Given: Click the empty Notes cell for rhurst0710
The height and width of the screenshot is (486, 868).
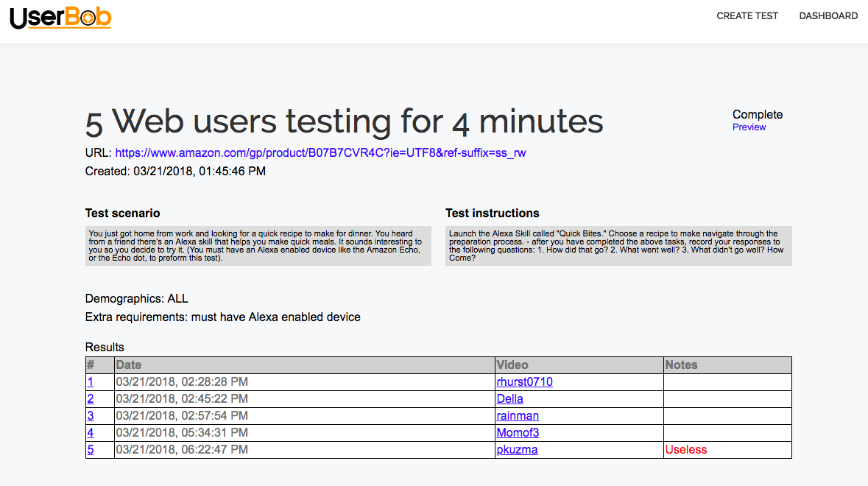Looking at the screenshot, I should tap(727, 382).
